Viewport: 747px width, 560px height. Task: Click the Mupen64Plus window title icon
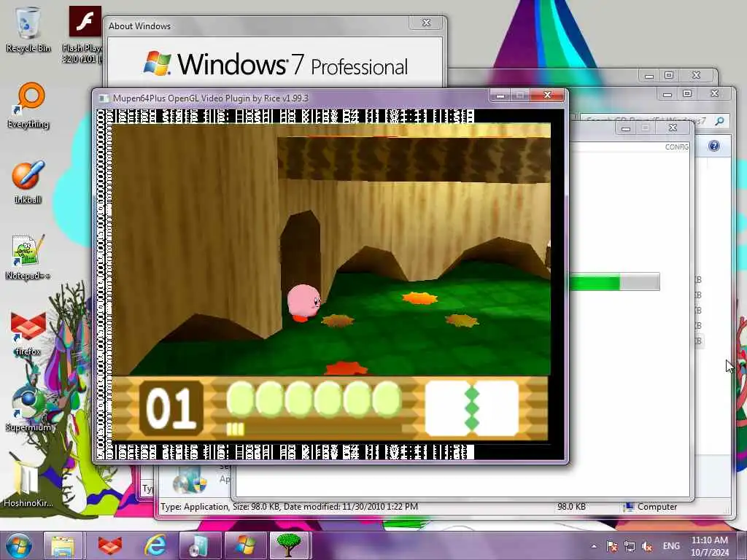103,98
